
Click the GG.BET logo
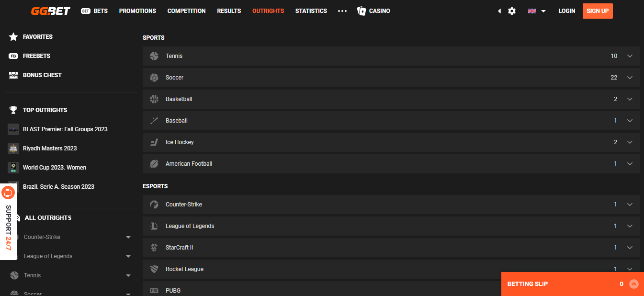click(51, 11)
